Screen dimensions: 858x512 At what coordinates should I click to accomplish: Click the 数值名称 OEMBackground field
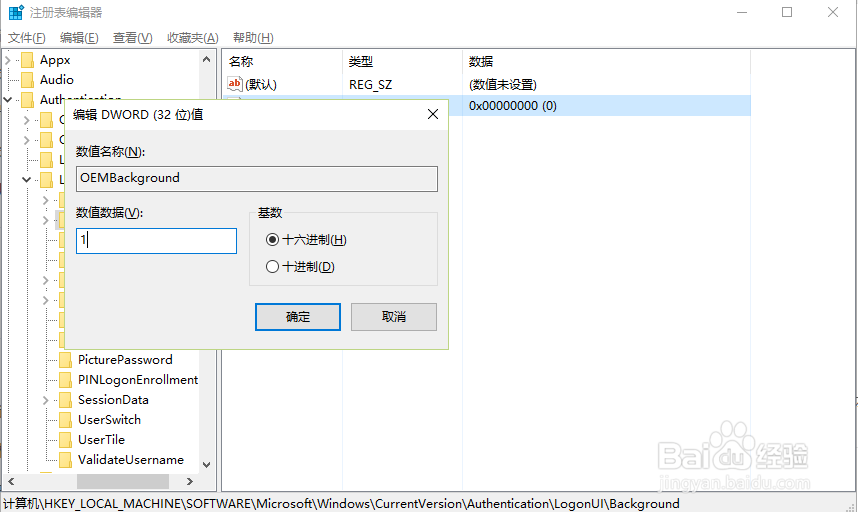(257, 179)
